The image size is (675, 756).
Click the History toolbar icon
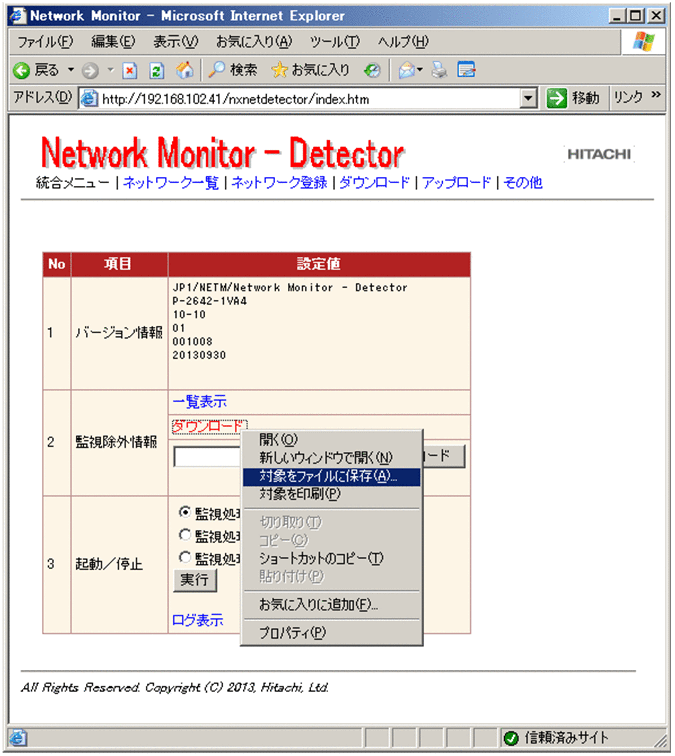pyautogui.click(x=372, y=71)
